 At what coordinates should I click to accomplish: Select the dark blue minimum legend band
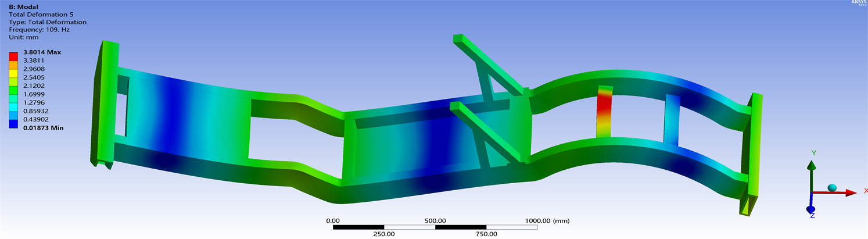pyautogui.click(x=13, y=123)
